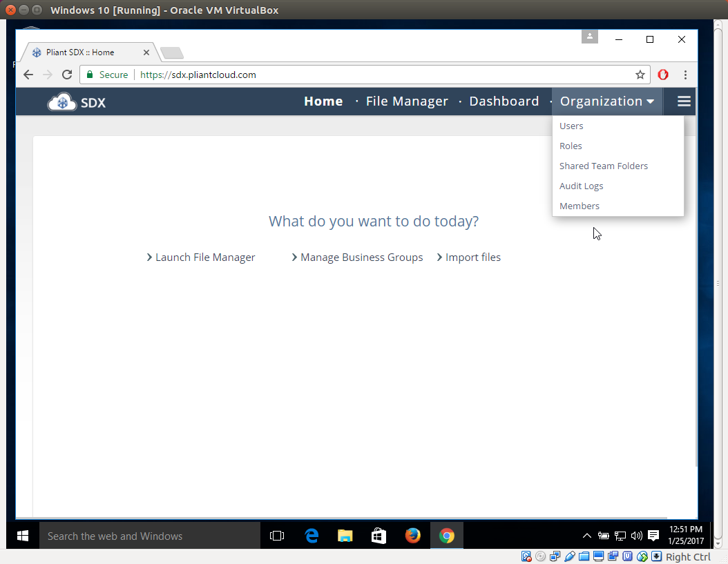
Task: Click VirtualBox optical disk status icon
Action: (540, 556)
